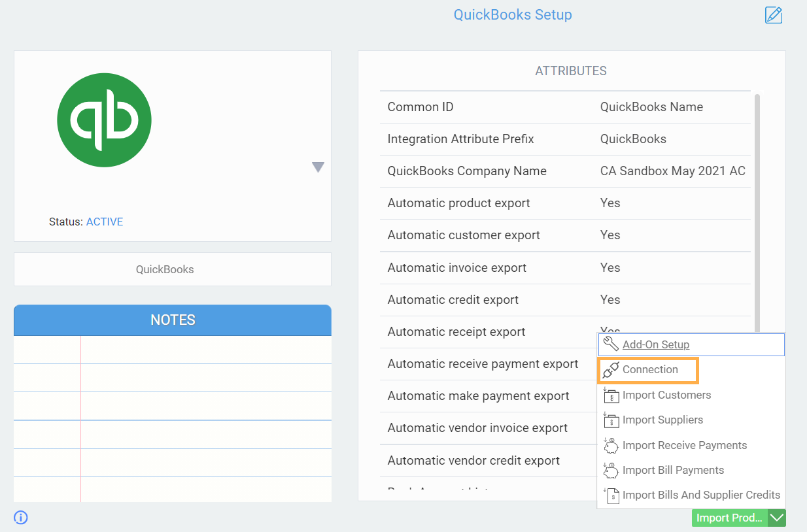The image size is (807, 532).
Task: Click the Attributes list scrollbar
Action: click(757, 209)
